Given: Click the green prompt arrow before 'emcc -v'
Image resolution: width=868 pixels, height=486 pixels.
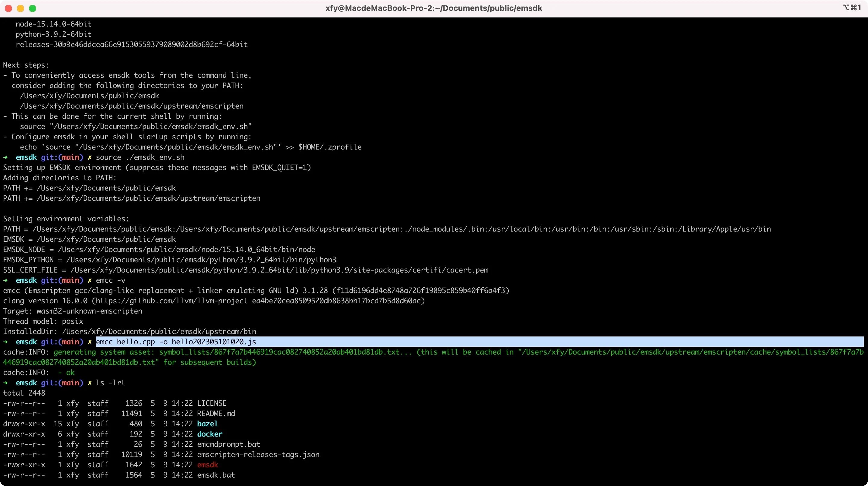Looking at the screenshot, I should point(5,280).
